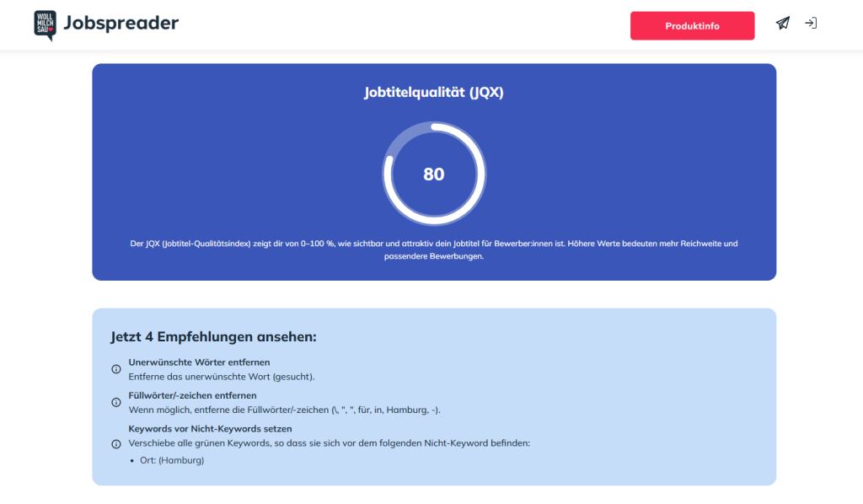Select the bullet point before Ort: (Hamburg)
Screen dimensions: 863x504
tap(132, 460)
